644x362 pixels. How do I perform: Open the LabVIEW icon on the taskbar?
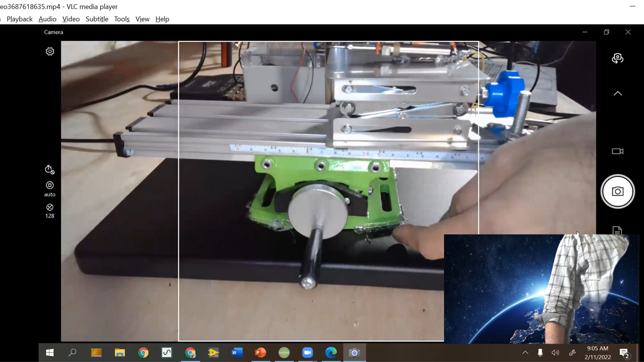[x=213, y=353]
